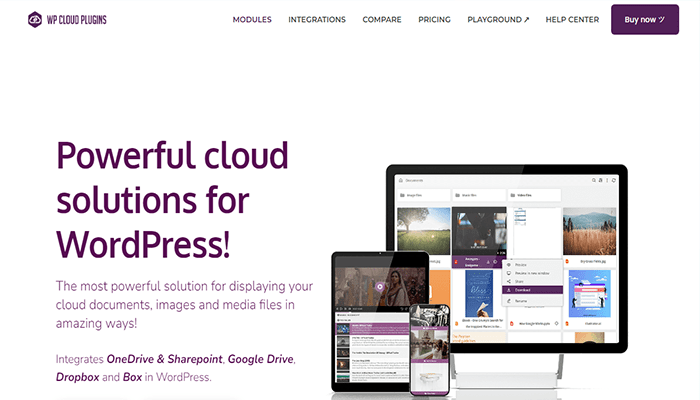Visit the Help Center

[572, 20]
